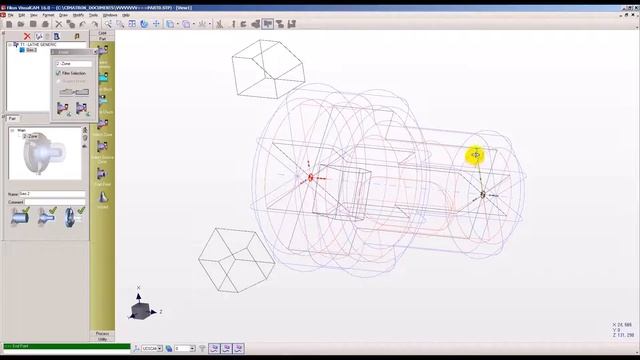This screenshot has width=640, height=360.
Task: Open the view orientation dropdown arrow
Action: tap(178, 24)
